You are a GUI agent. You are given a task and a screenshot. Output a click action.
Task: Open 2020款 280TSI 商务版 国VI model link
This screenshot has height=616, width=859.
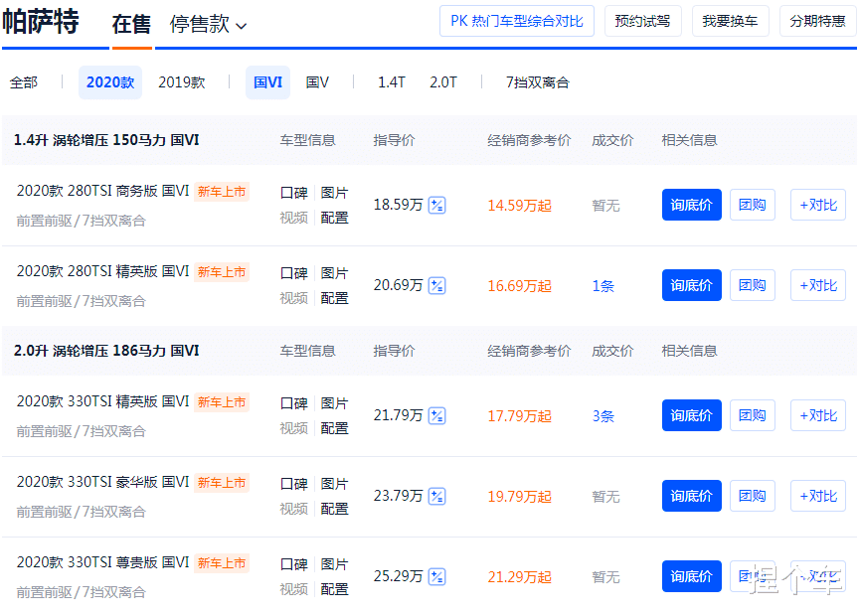pyautogui.click(x=102, y=191)
